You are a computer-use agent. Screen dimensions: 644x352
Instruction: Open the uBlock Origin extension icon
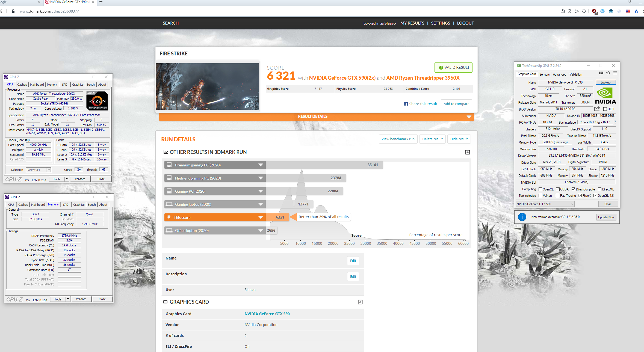pyautogui.click(x=594, y=11)
